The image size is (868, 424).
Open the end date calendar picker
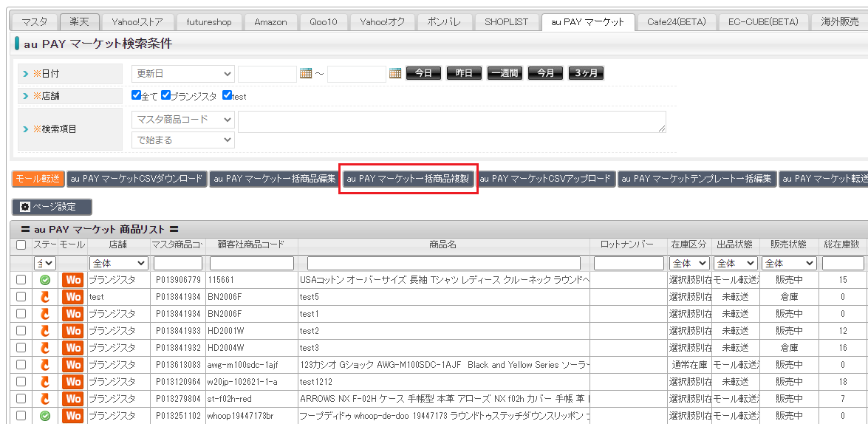click(x=395, y=73)
